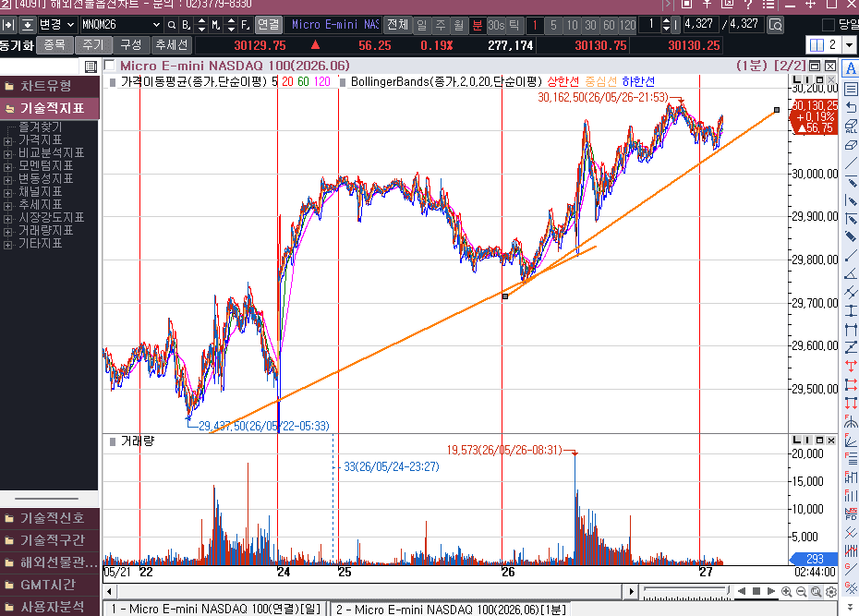The image size is (859, 616).
Task: Click the F. button in the top toolbar
Action: 246,25
